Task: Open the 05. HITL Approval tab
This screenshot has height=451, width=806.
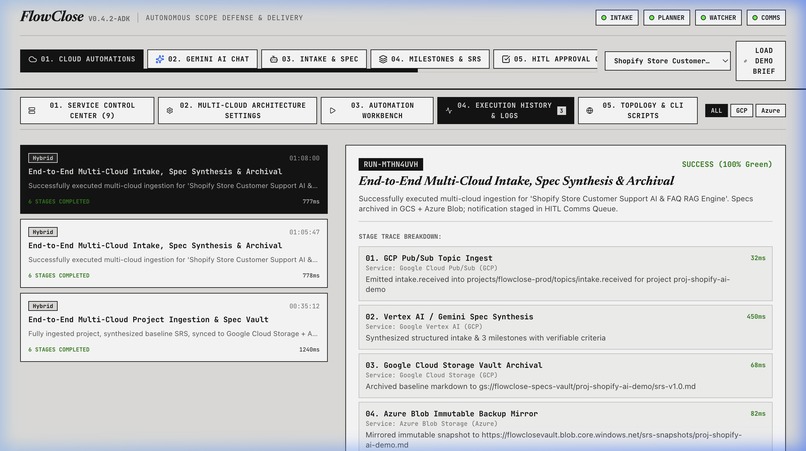Action: [x=545, y=59]
